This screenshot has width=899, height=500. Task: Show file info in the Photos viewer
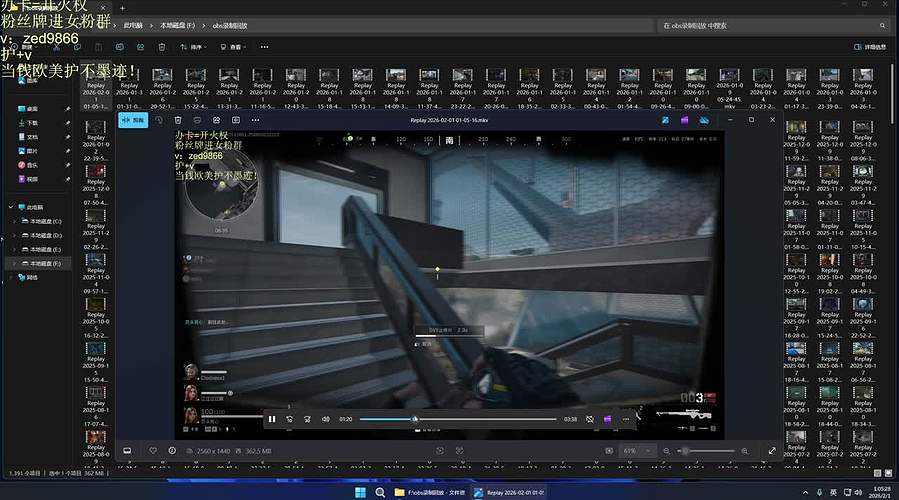pyautogui.click(x=172, y=451)
